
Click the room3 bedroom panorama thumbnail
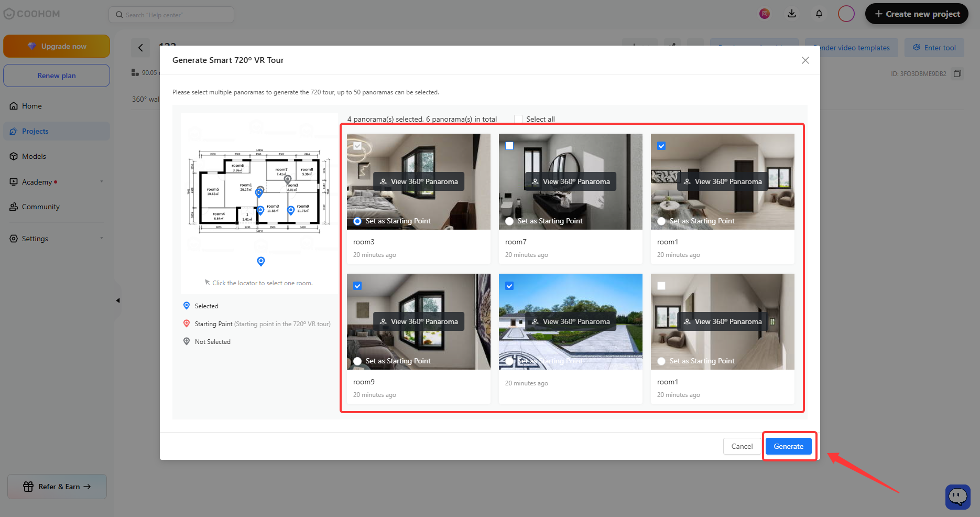click(419, 181)
